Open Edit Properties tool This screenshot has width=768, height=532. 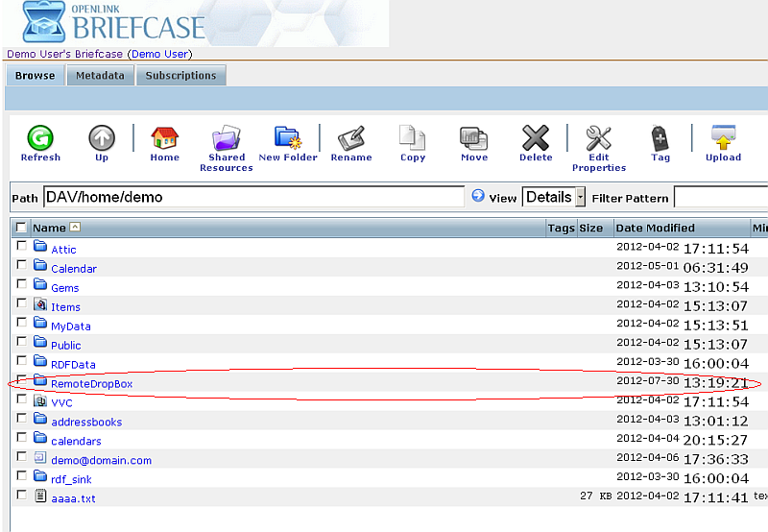point(599,138)
